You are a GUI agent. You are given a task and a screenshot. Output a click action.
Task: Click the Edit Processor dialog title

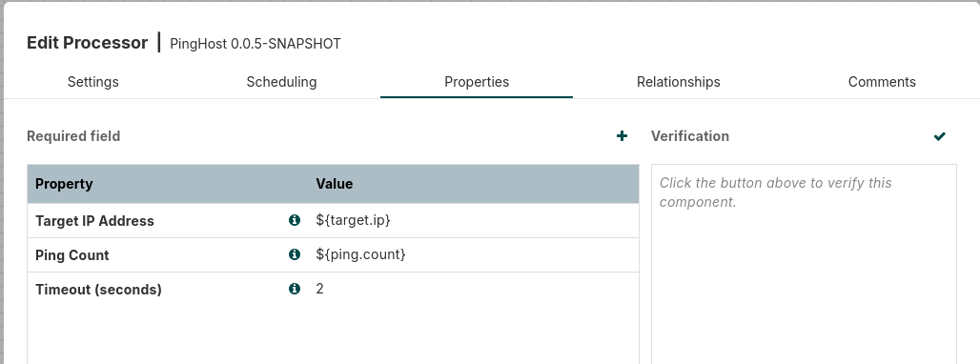[87, 43]
